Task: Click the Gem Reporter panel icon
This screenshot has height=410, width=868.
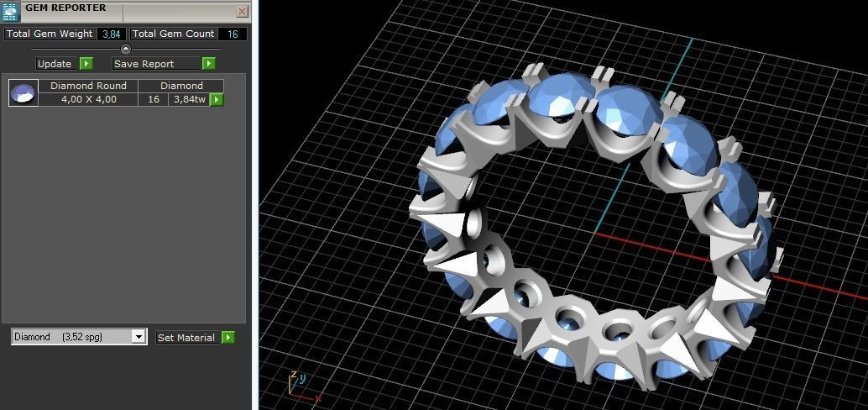Action: pyautogui.click(x=11, y=12)
